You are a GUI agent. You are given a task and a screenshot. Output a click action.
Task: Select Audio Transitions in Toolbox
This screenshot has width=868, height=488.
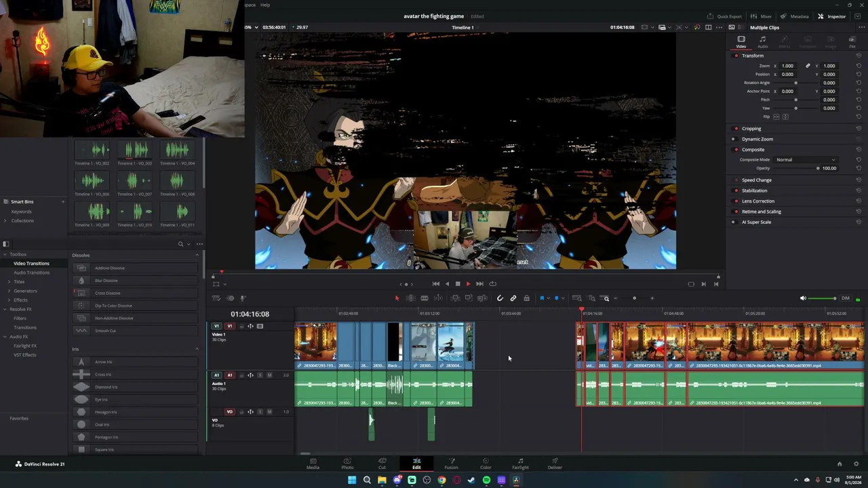32,272
